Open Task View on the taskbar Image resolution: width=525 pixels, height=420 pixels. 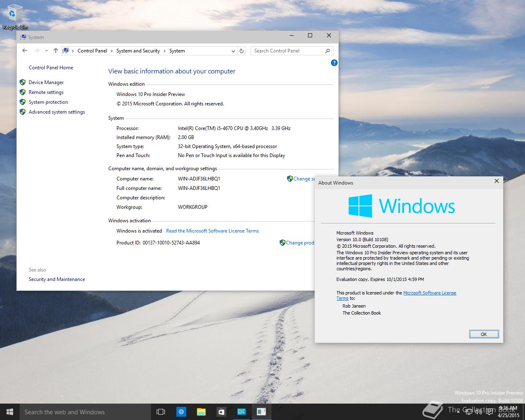(161, 412)
